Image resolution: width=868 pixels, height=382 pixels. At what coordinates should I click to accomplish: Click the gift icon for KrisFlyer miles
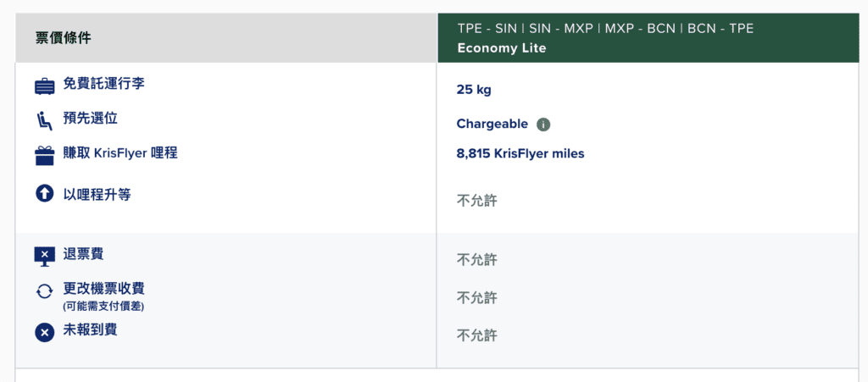(x=44, y=156)
